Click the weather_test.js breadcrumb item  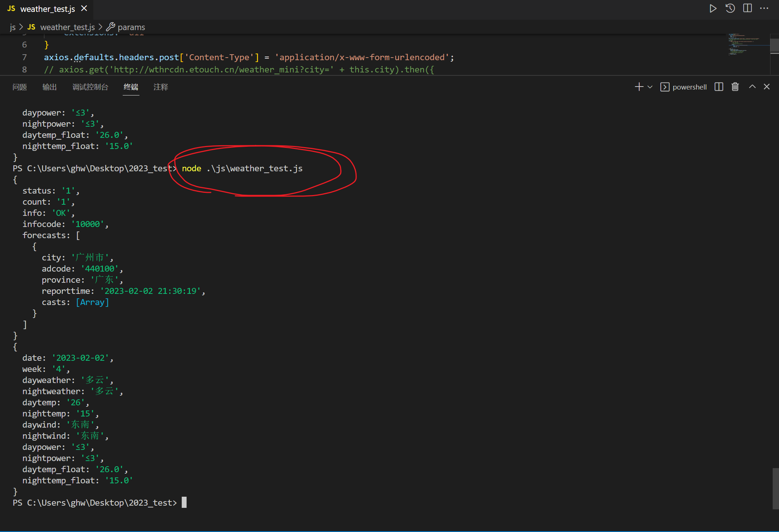pyautogui.click(x=67, y=27)
